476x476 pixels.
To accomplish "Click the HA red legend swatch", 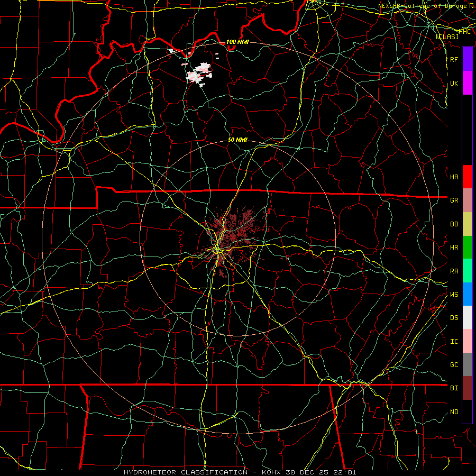I will pos(467,177).
